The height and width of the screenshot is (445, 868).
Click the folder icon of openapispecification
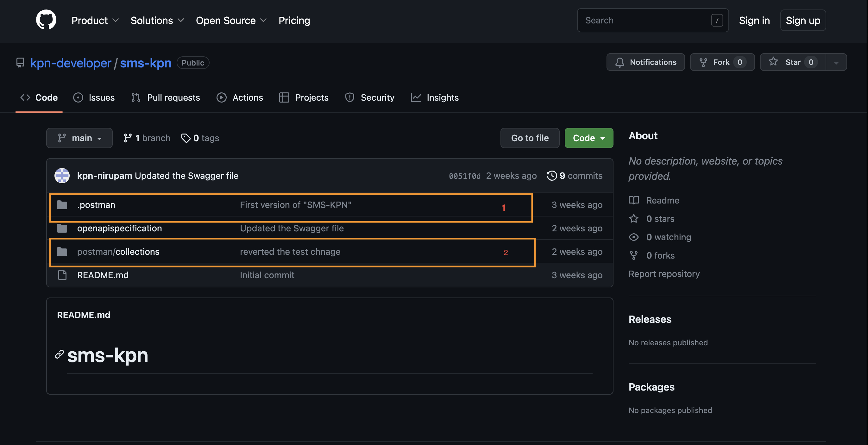(62, 229)
